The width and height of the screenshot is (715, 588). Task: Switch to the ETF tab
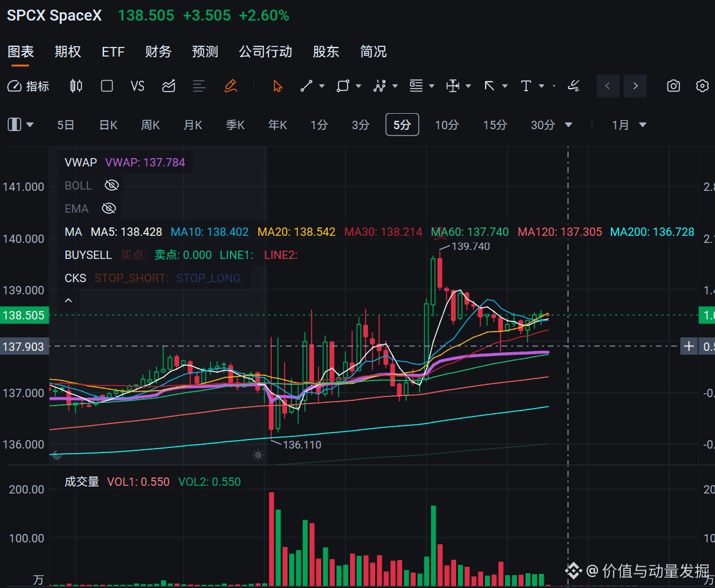(x=113, y=51)
